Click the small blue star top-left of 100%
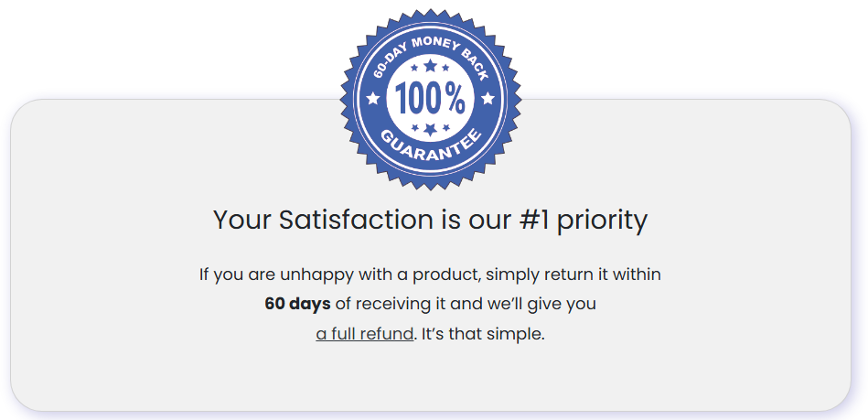The width and height of the screenshot is (868, 420). [415, 68]
